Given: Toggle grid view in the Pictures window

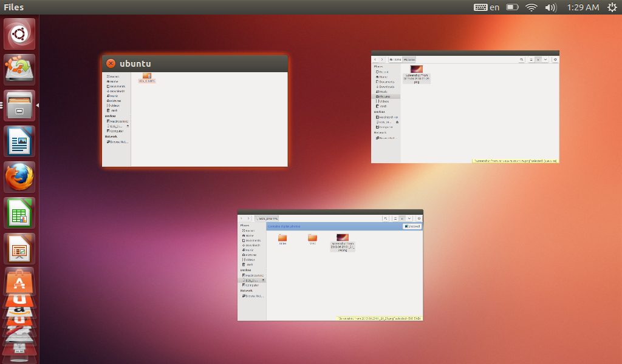Looking at the screenshot, I should 538,59.
